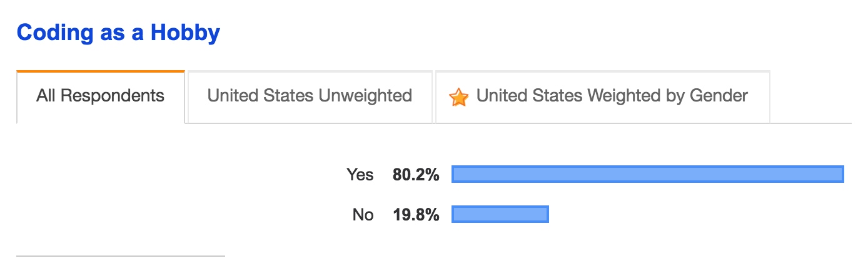Switch to United States Unweighted tab
The width and height of the screenshot is (868, 258).
click(x=310, y=96)
